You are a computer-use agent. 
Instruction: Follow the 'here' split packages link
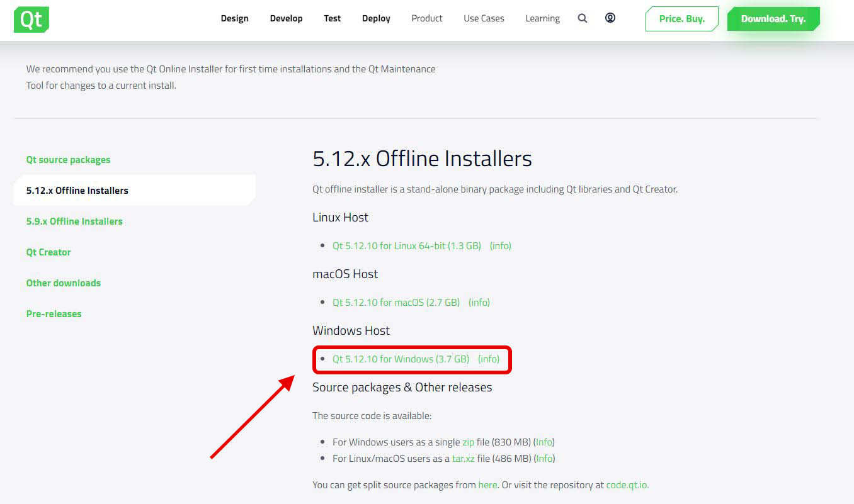coord(487,485)
